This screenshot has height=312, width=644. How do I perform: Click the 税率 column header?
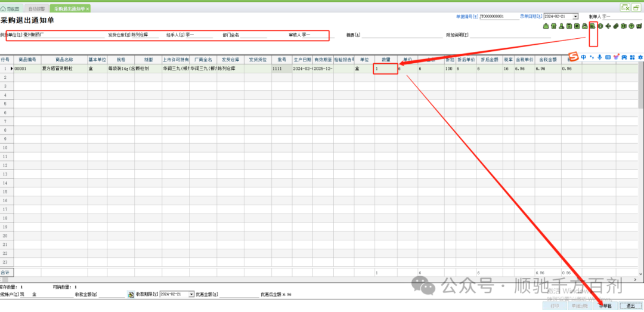509,59
